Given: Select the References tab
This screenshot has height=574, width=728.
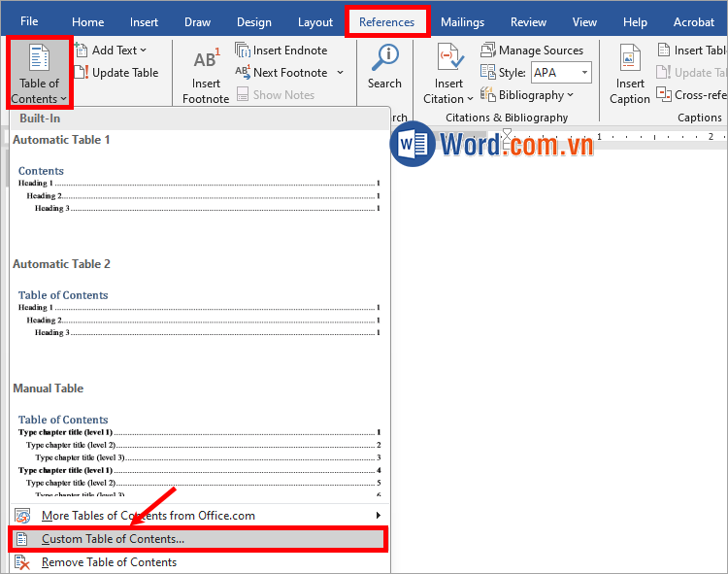Looking at the screenshot, I should coord(386,21).
